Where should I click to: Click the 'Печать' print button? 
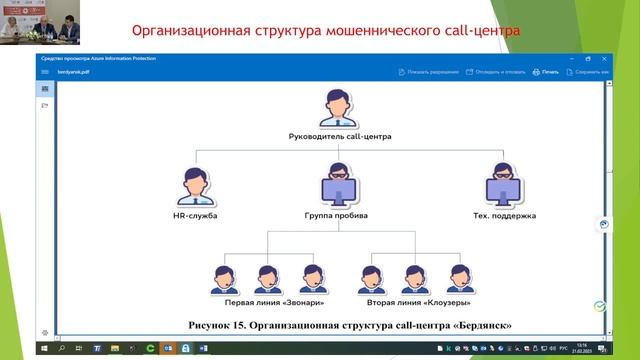point(545,72)
